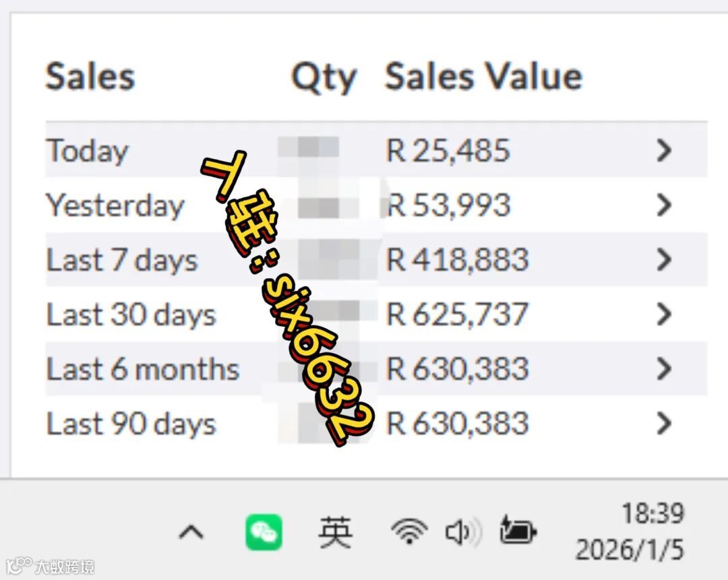Image resolution: width=728 pixels, height=580 pixels.
Task: Select the Today sales row
Action: click(376, 150)
